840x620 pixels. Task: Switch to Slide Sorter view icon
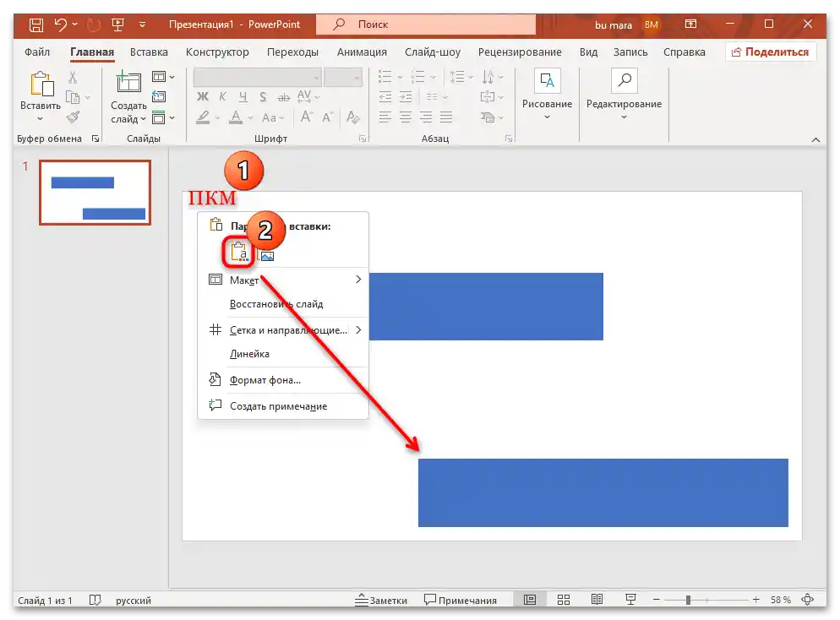563,600
